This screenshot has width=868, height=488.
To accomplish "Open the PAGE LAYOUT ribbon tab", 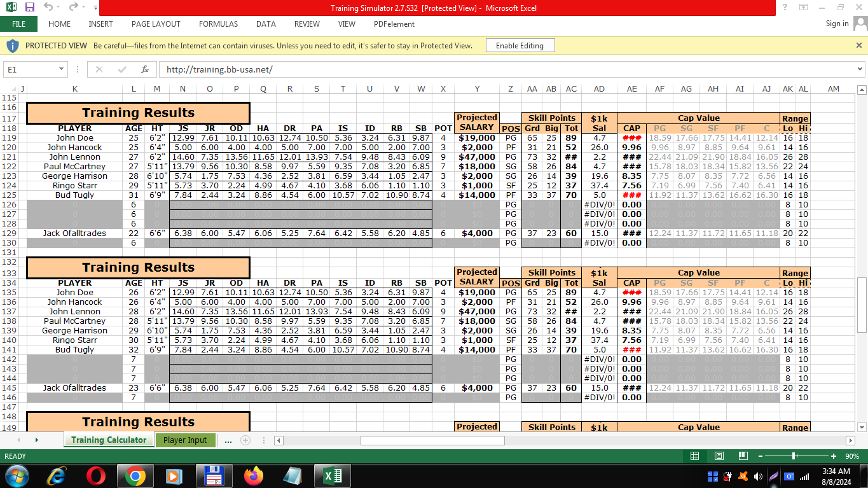I will [x=156, y=24].
